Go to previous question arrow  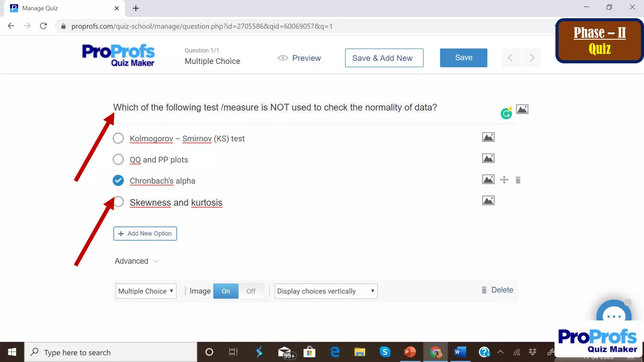coord(510,58)
